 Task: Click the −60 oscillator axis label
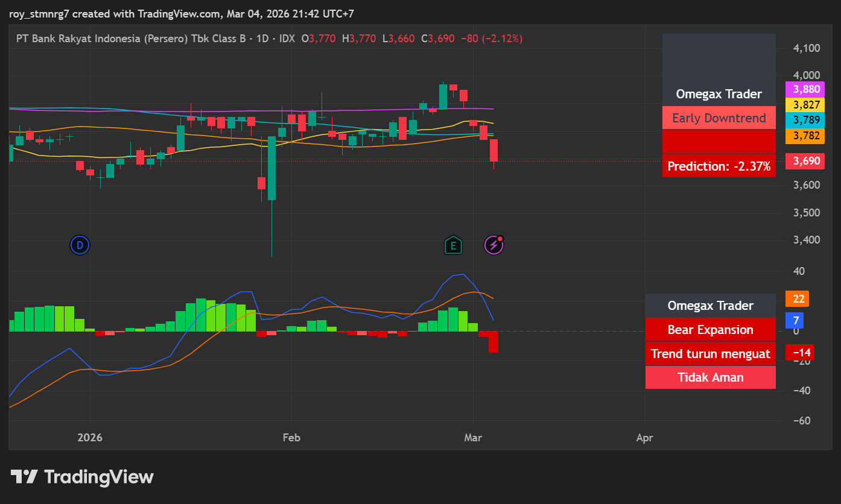click(802, 421)
